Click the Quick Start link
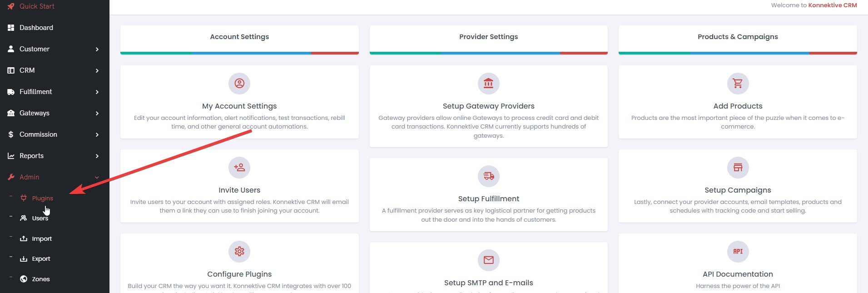Viewport: 868px width, 293px height. tap(36, 6)
